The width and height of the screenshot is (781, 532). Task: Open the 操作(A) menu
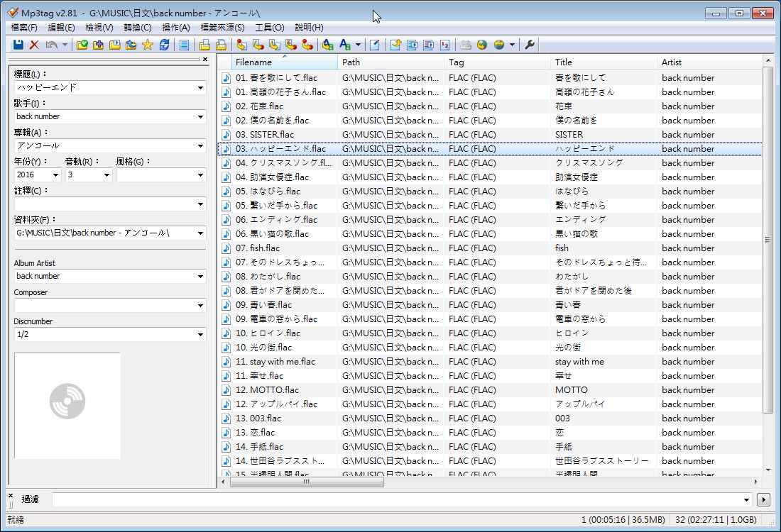(x=176, y=28)
